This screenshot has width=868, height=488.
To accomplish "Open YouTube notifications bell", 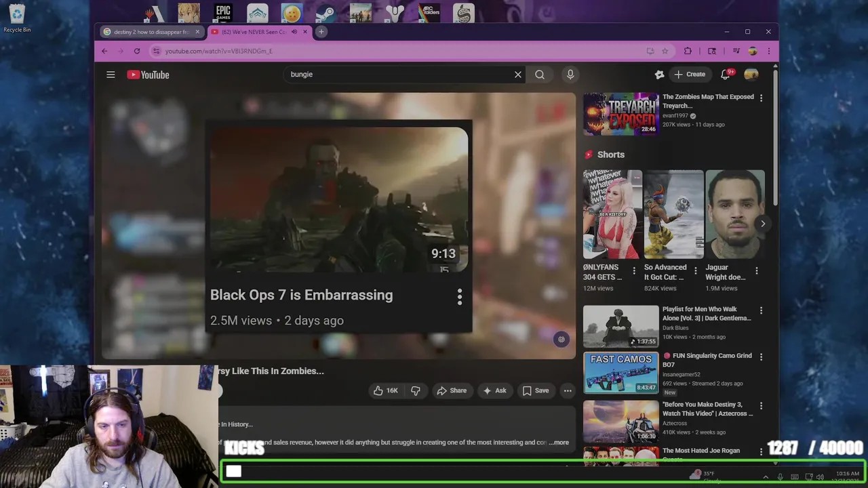I will pos(725,74).
